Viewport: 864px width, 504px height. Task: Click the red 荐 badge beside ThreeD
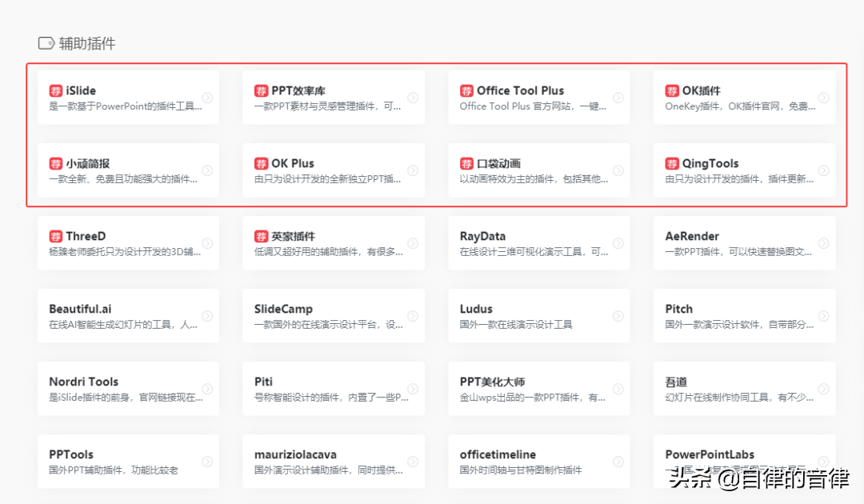(56, 236)
